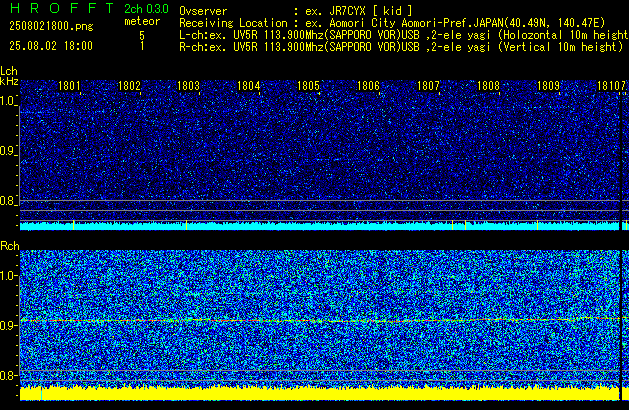Jump to the 1805 time marker
629x410 pixels.
pyautogui.click(x=308, y=86)
